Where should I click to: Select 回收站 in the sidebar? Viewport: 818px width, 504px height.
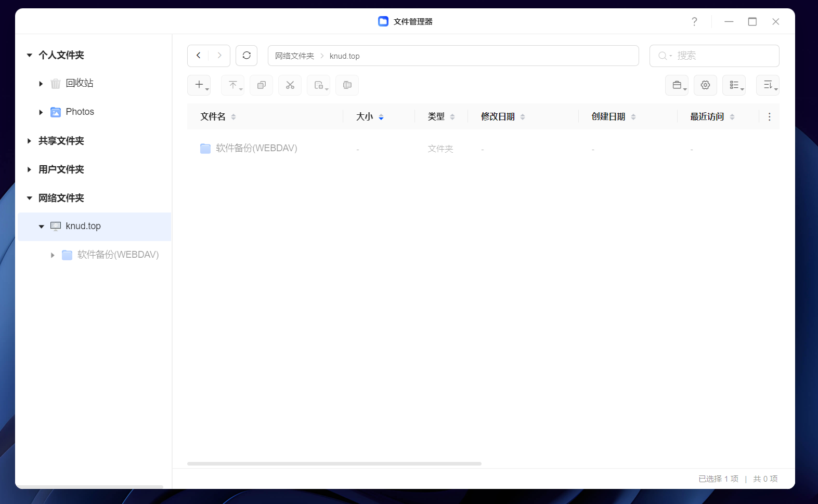click(x=80, y=83)
